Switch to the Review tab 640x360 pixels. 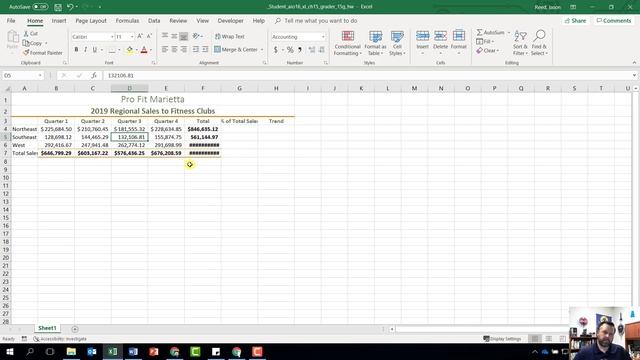click(178, 20)
